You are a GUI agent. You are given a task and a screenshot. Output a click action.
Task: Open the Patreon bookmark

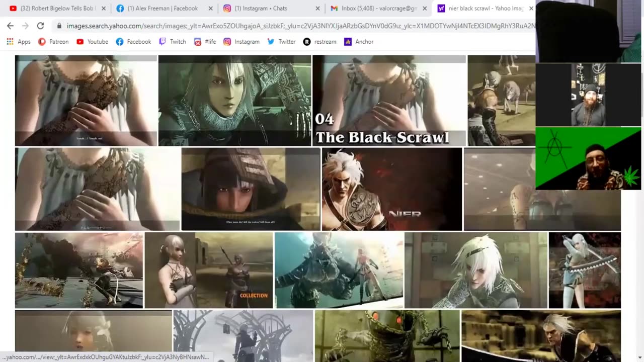pos(53,42)
